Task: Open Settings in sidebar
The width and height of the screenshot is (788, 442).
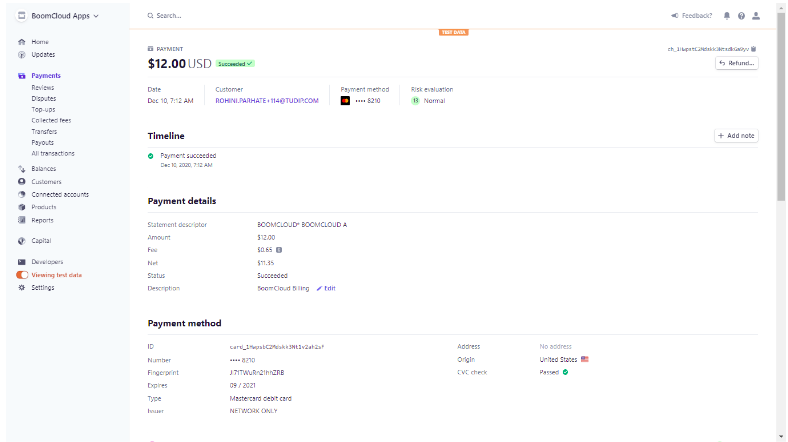Action: [x=43, y=288]
